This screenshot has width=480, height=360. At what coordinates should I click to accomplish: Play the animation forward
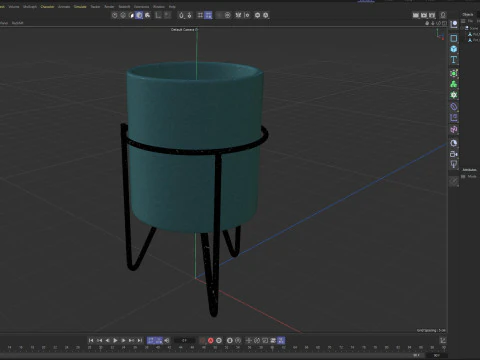[x=115, y=340]
